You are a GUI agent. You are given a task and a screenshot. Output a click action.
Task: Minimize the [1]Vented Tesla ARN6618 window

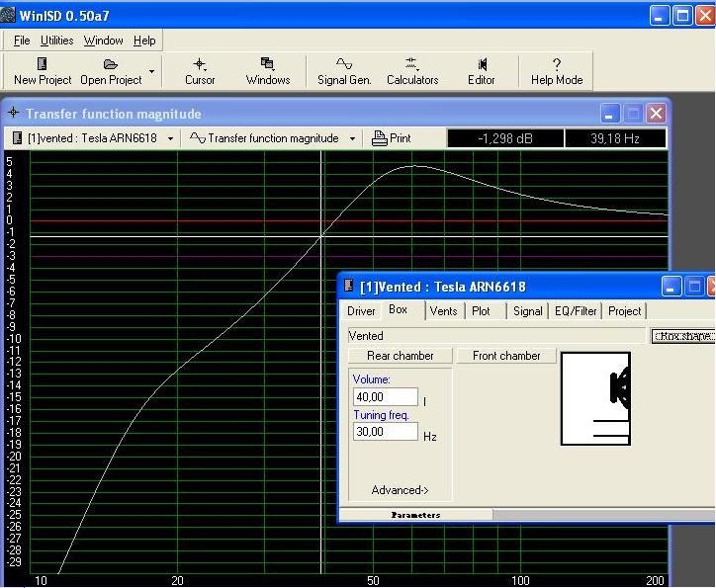point(671,287)
